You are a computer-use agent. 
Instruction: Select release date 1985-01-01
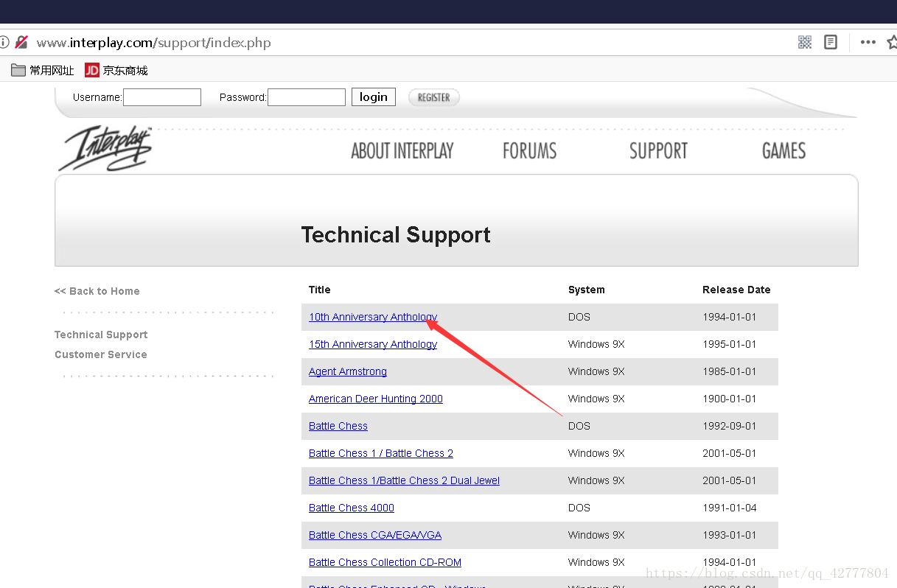coord(730,371)
